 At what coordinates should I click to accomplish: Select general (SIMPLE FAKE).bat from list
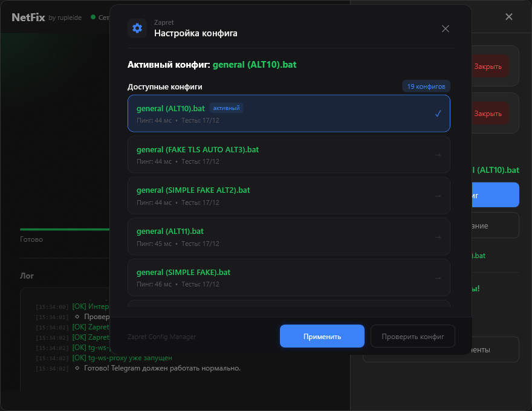pos(289,278)
